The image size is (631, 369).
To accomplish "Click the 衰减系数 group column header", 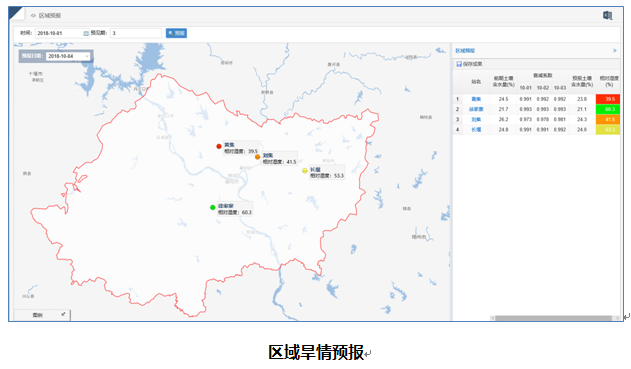I will 542,76.
